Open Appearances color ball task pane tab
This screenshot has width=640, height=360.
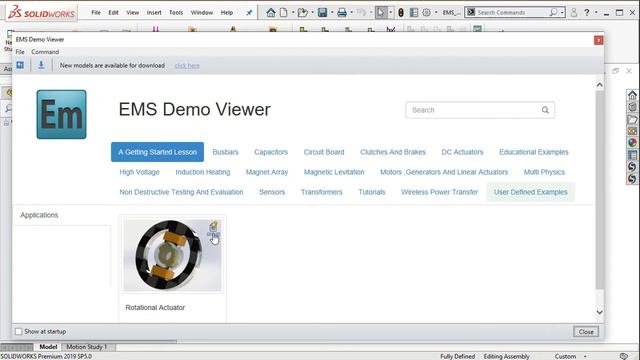632,143
